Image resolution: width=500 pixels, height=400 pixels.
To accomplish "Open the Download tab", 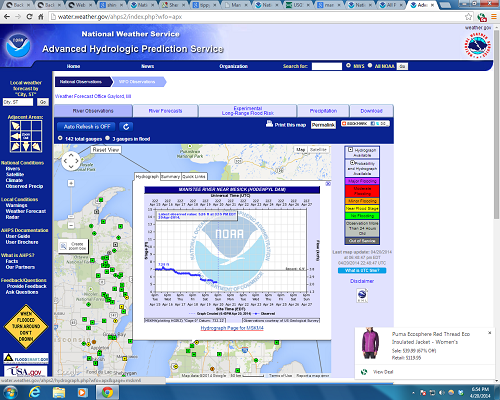I will 371,111.
